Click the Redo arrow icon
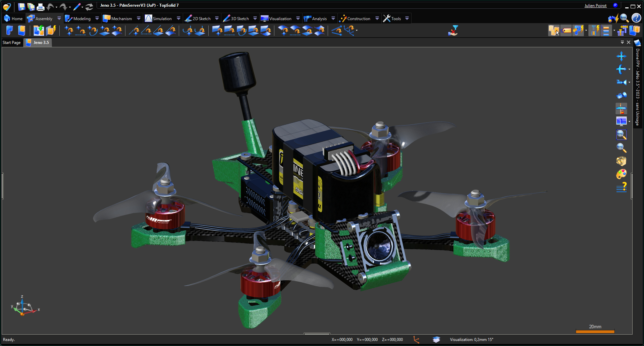644x346 pixels. (x=63, y=7)
